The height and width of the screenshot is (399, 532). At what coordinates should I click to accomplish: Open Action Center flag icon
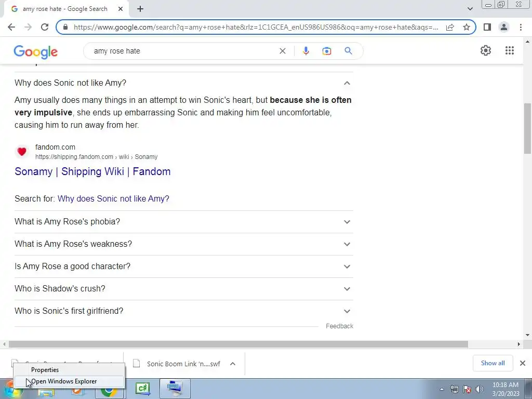467,389
